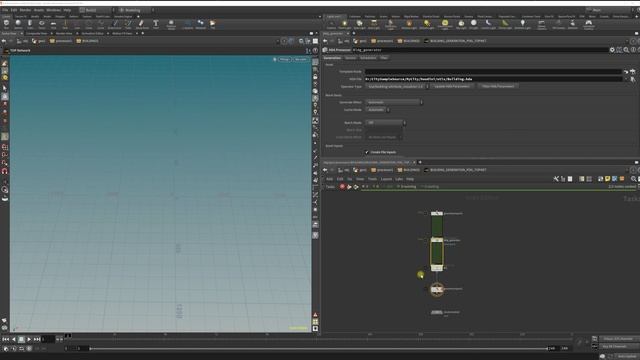Viewport: 640px width, 360px height.
Task: Click Update HDA Parameters button
Action: 452,87
